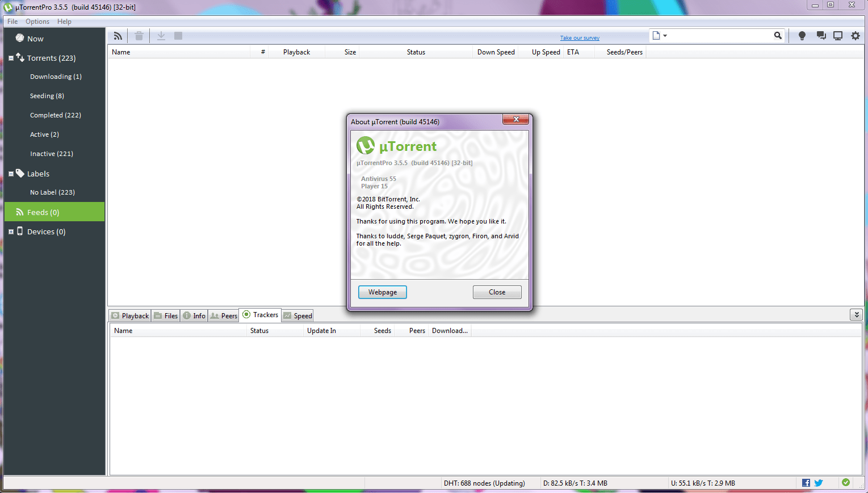The width and height of the screenshot is (868, 493).
Task: Open the new document dropdown arrow
Action: click(x=665, y=36)
